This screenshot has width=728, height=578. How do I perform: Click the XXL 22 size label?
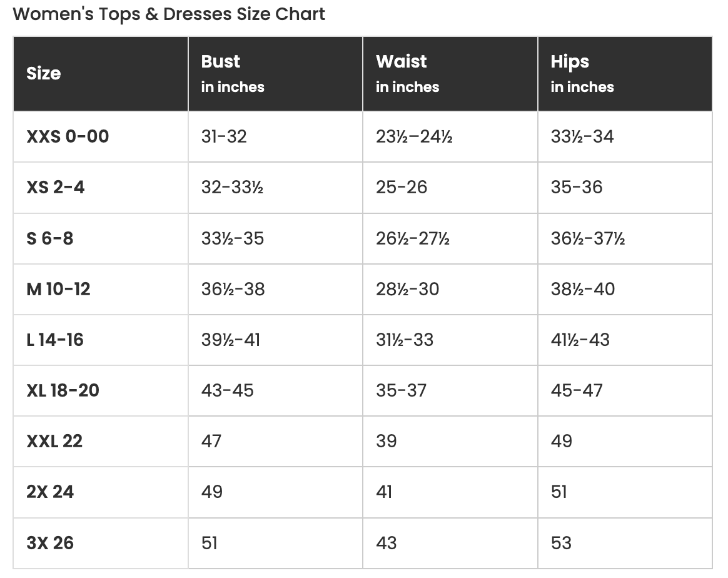[x=54, y=441]
